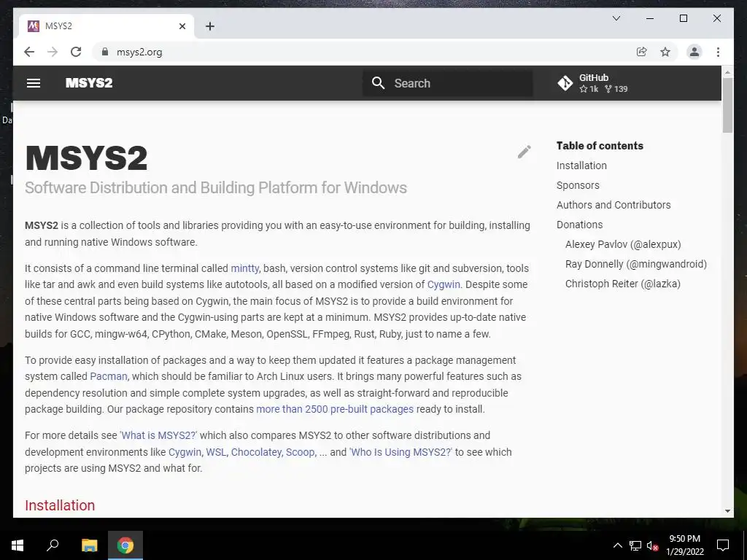
Task: Close the MSYS2 browser tab
Action: (182, 26)
